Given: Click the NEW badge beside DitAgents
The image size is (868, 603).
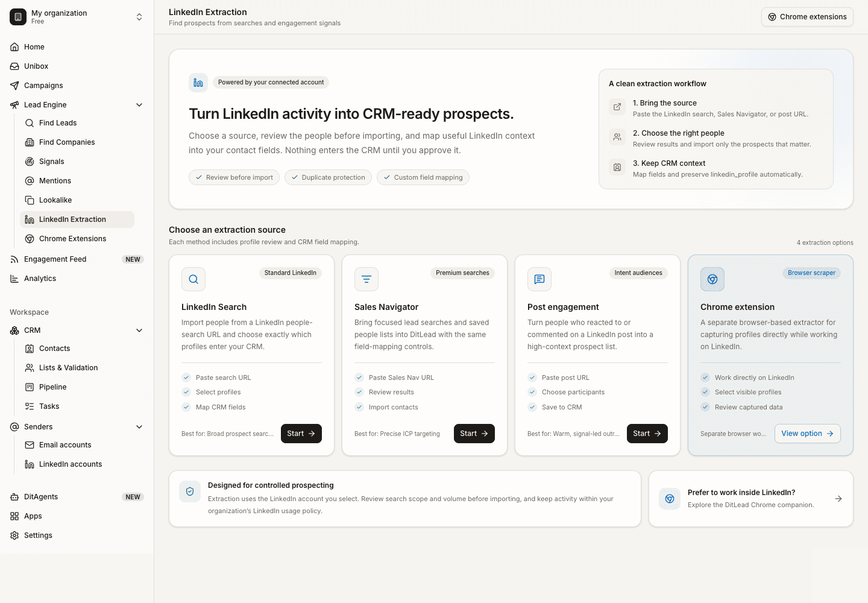Looking at the screenshot, I should tap(133, 497).
